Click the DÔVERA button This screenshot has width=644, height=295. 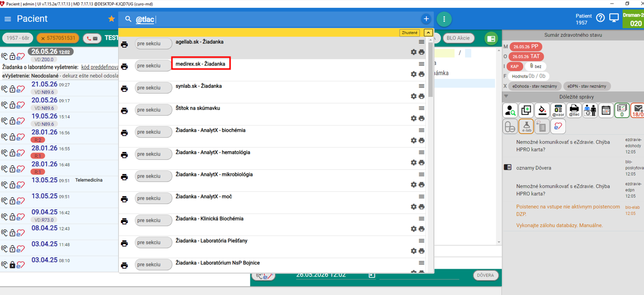[x=485, y=275]
